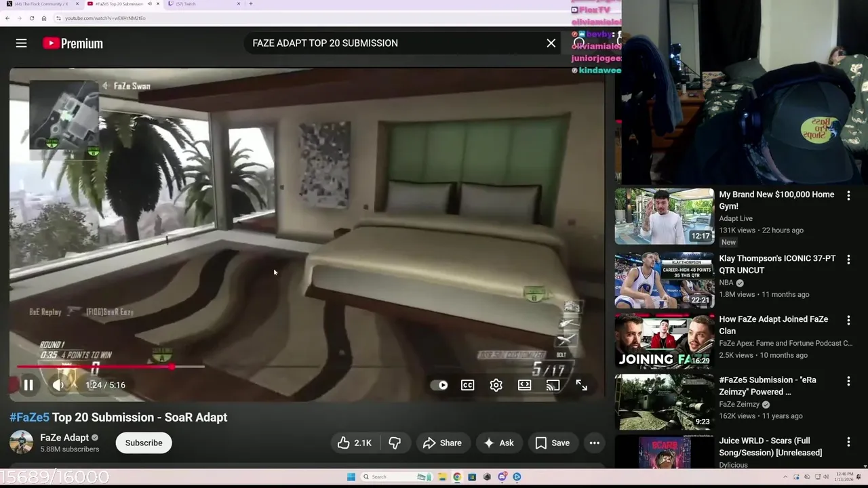Image resolution: width=868 pixels, height=488 pixels.
Task: Open more actions three-dot menu below video
Action: tap(594, 443)
